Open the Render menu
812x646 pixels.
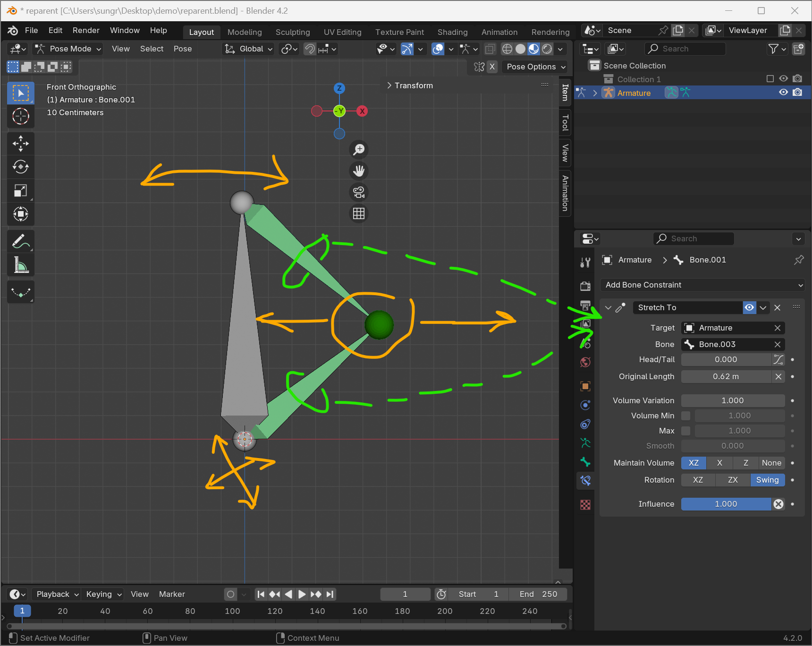tap(86, 30)
